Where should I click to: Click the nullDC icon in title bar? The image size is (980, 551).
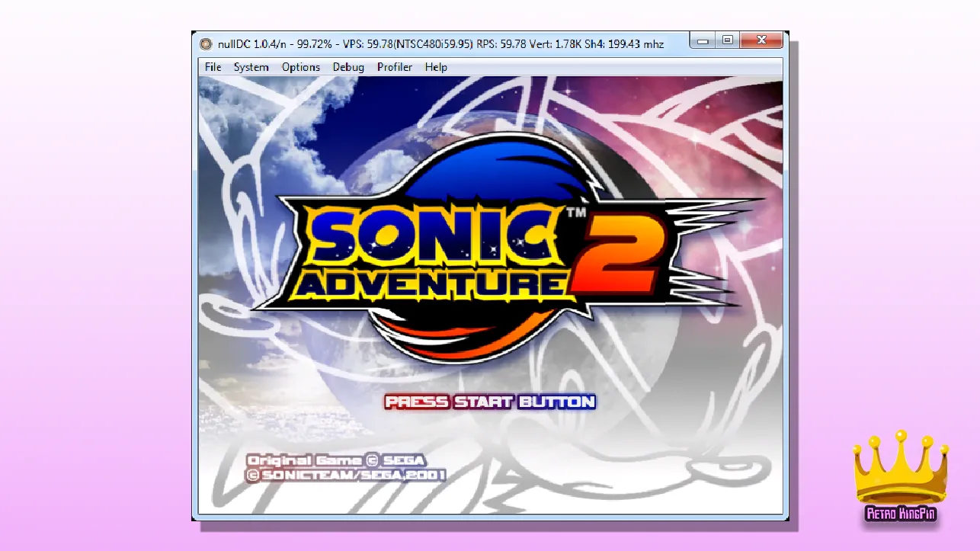pos(207,44)
